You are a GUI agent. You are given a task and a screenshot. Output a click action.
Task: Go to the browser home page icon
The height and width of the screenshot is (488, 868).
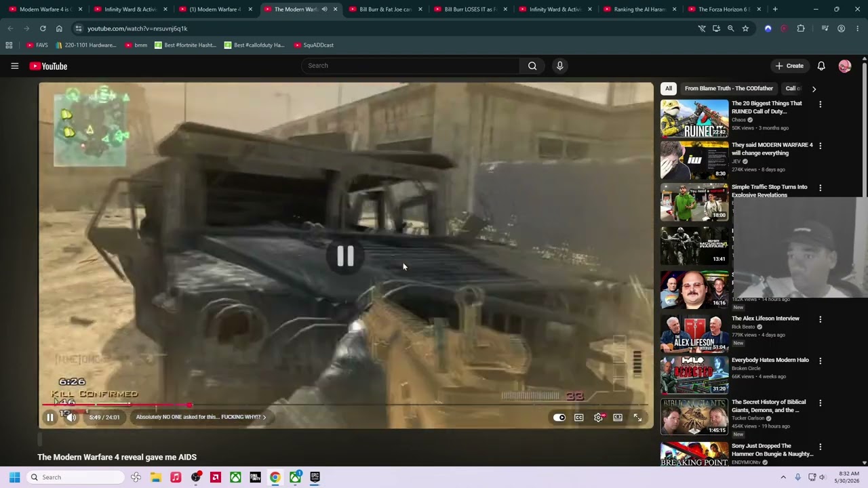point(59,28)
